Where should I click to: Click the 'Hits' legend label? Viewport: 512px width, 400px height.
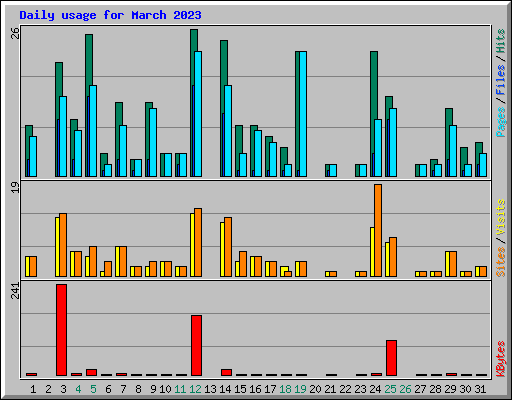(500, 41)
